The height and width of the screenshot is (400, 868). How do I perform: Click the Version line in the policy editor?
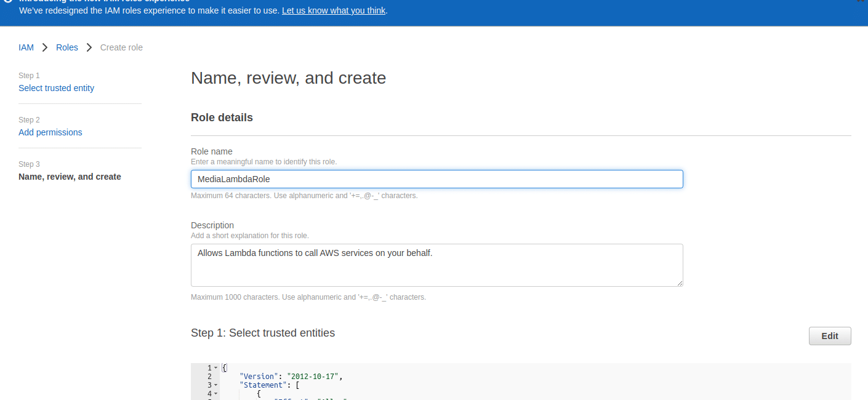[291, 377]
